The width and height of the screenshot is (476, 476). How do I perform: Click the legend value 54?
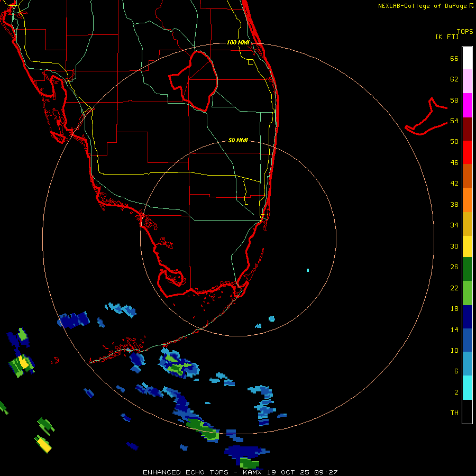[454, 121]
